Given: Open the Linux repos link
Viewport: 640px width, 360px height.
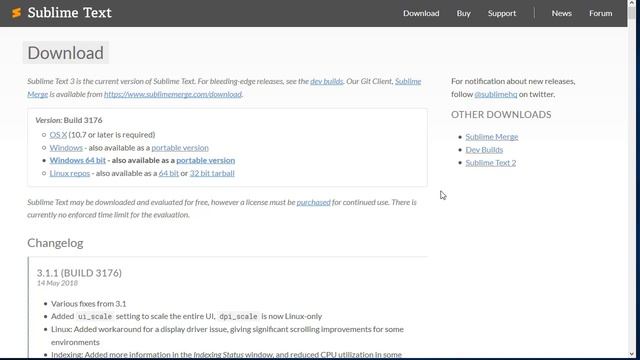Looking at the screenshot, I should pyautogui.click(x=70, y=173).
